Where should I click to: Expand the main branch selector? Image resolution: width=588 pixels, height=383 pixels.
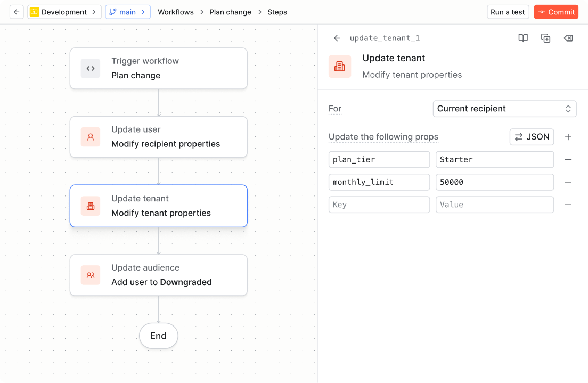[128, 12]
